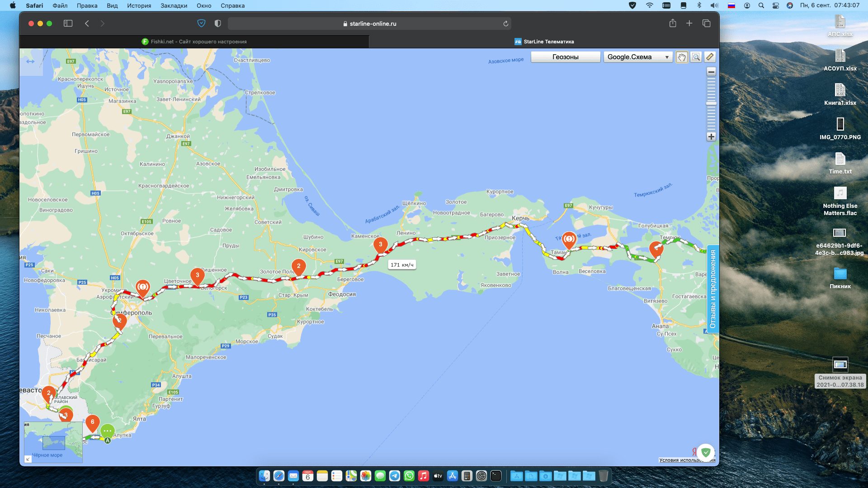Click the green speech-bubble marker near Алупка
The height and width of the screenshot is (488, 868).
[x=107, y=431]
